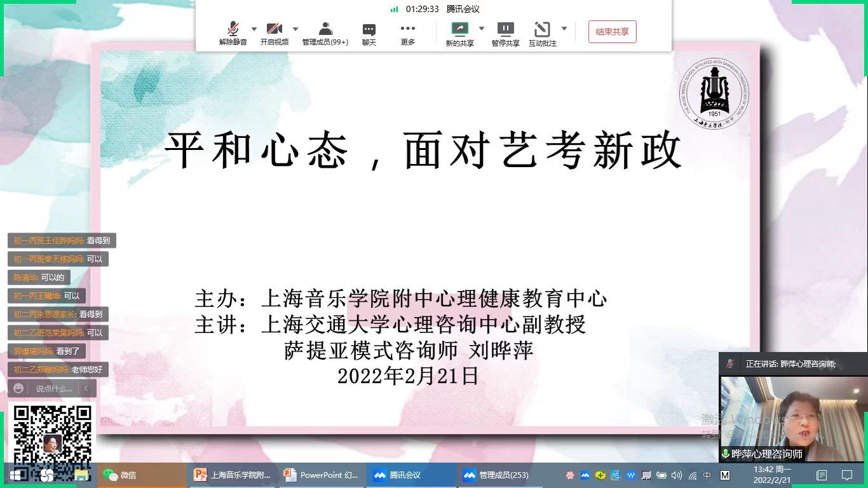Screen dimensions: 868x488
Task: Click the blue W tray icon
Action: tap(631, 475)
